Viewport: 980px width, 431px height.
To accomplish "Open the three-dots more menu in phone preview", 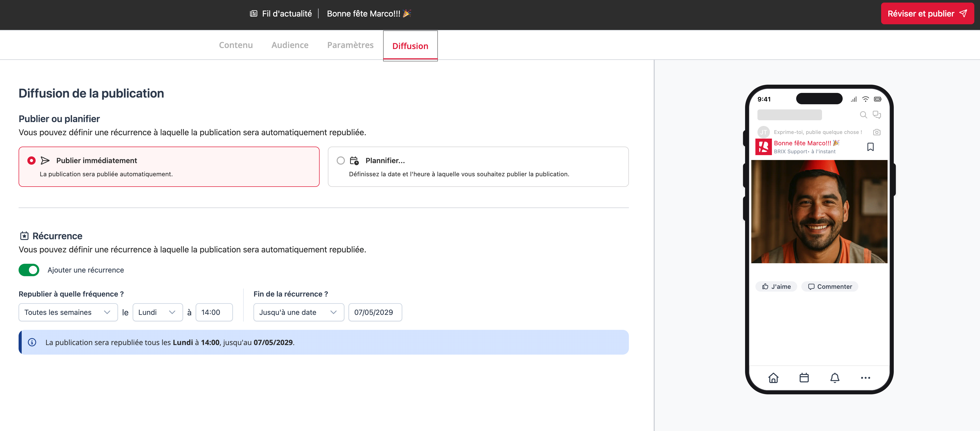I will (865, 378).
